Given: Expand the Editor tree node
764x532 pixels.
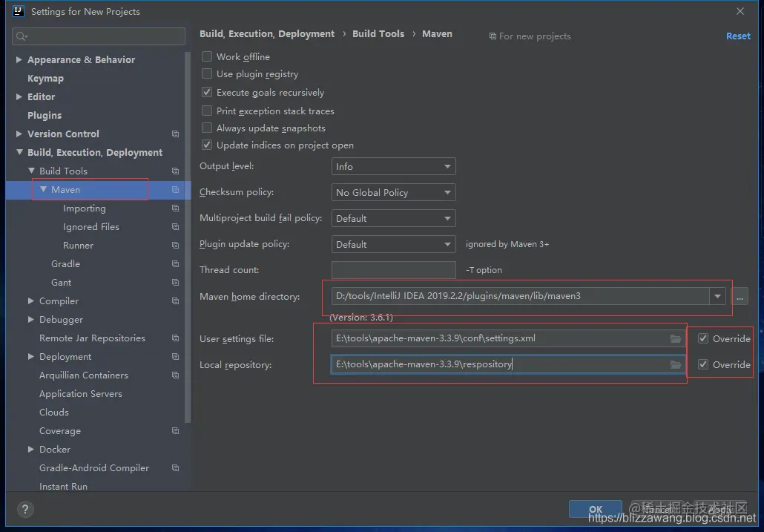Looking at the screenshot, I should click(x=19, y=96).
